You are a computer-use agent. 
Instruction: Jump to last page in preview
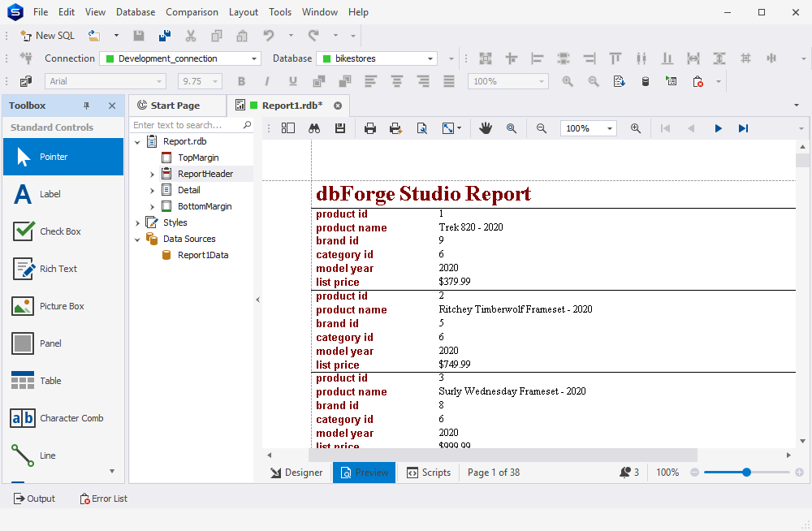tap(743, 128)
